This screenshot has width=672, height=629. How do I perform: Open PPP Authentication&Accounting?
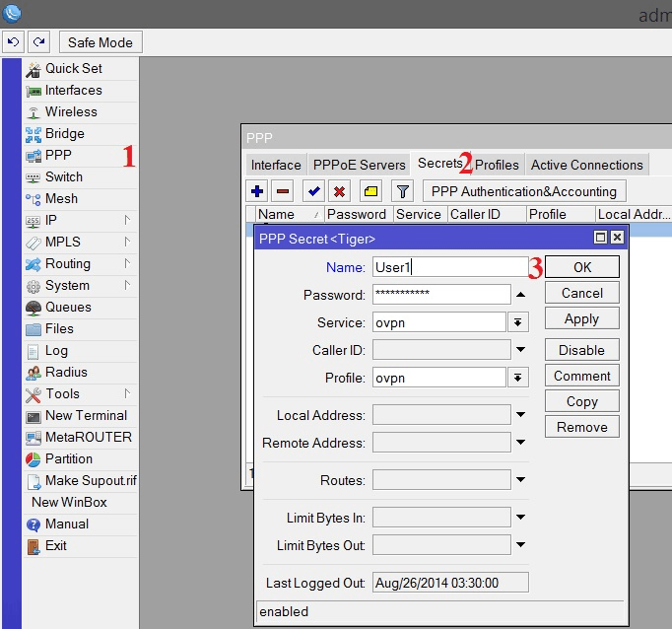(x=524, y=191)
